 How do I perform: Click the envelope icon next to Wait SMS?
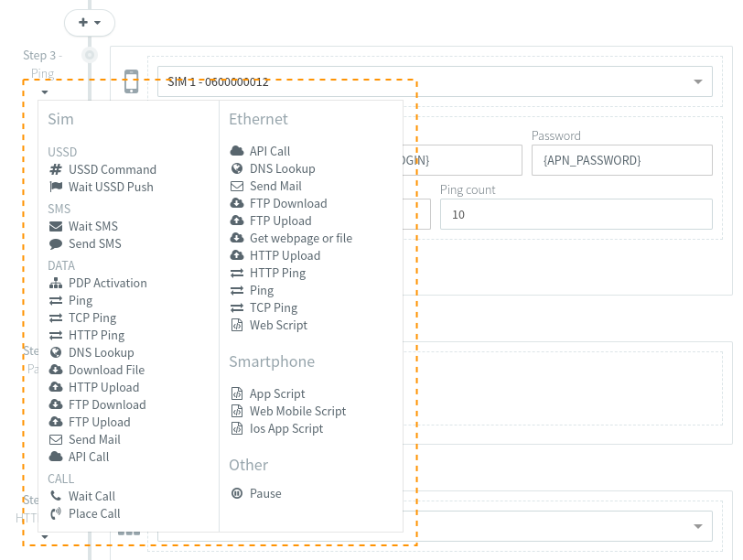click(x=56, y=226)
